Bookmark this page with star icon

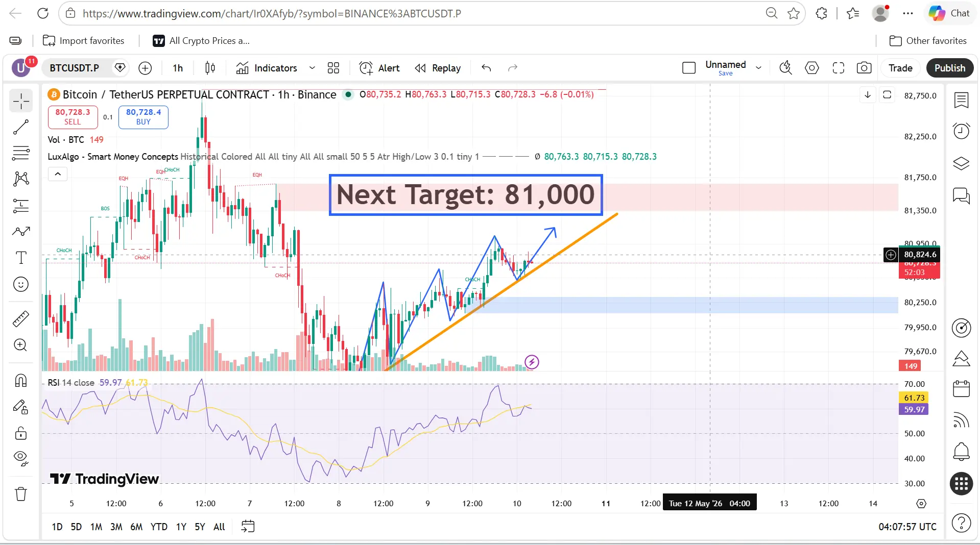(x=794, y=13)
